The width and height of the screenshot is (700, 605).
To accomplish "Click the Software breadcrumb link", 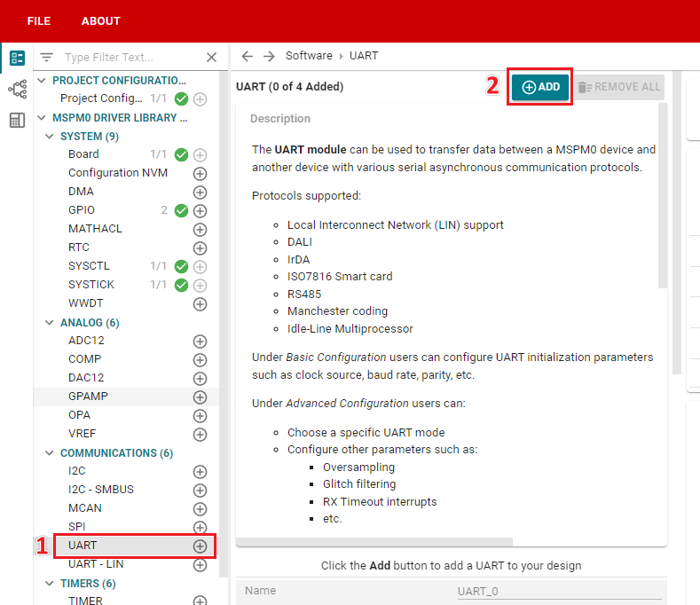I will [309, 56].
